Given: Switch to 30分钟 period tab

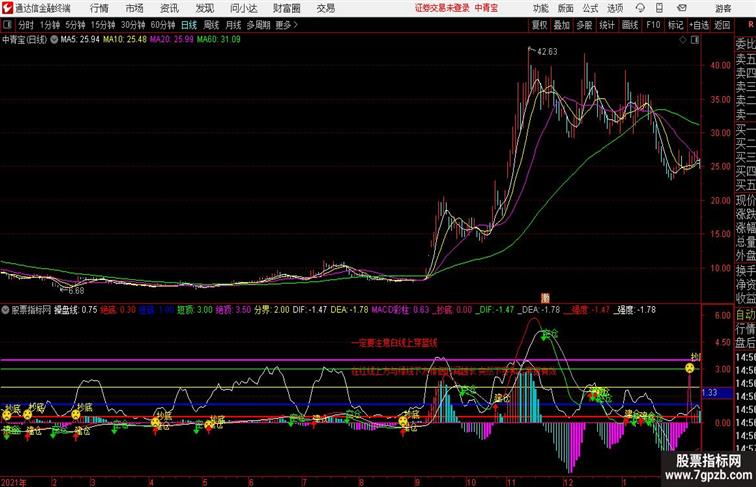Looking at the screenshot, I should point(133,25).
